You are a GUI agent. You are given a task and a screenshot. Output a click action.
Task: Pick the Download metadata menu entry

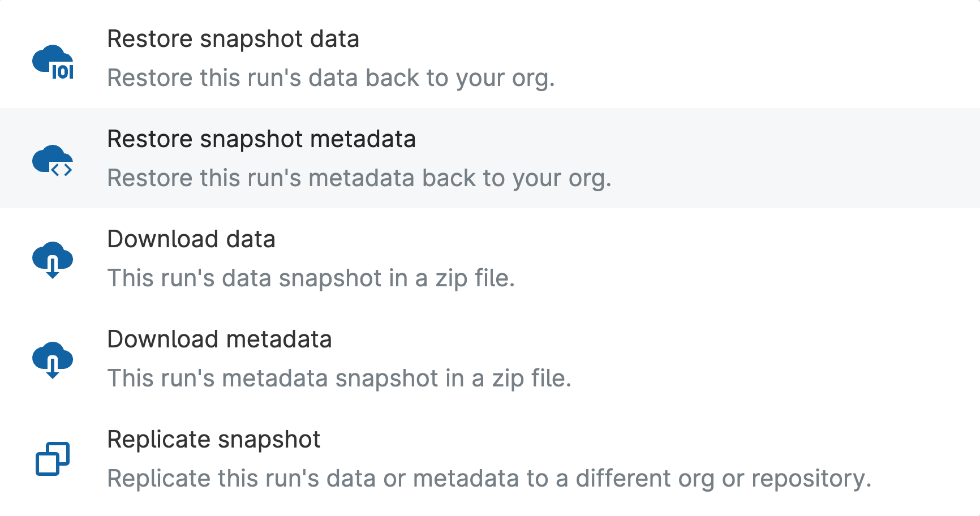point(220,339)
